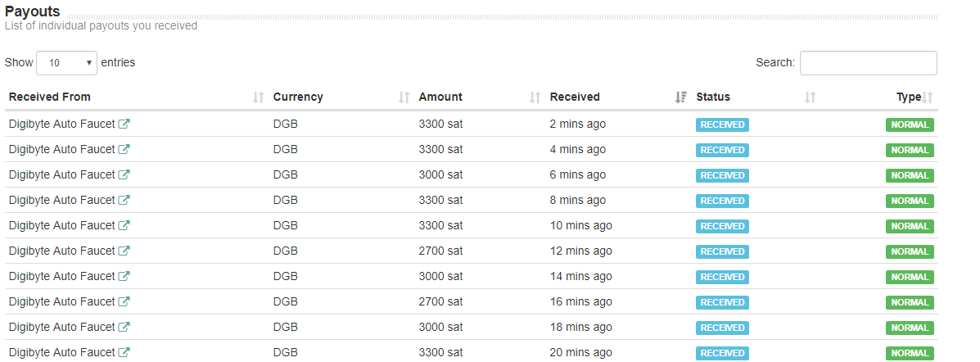The width and height of the screenshot is (980, 362).
Task: Click the 'List of individual payouts you received' subtitle
Action: tap(101, 25)
